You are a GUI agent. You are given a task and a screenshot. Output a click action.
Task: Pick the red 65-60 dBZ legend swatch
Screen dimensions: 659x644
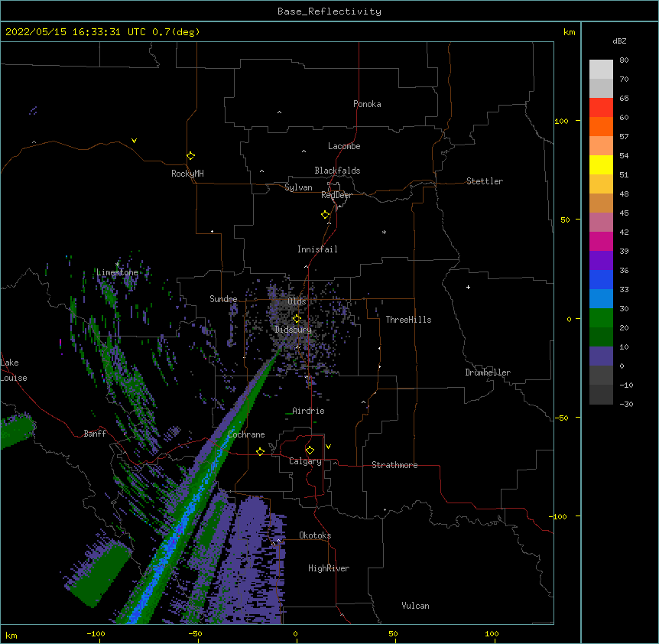coord(601,107)
